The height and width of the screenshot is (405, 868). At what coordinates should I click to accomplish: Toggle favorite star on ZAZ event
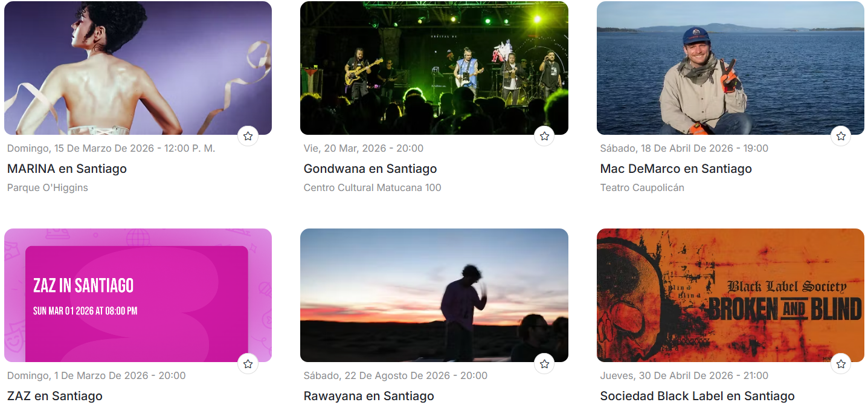pyautogui.click(x=248, y=363)
